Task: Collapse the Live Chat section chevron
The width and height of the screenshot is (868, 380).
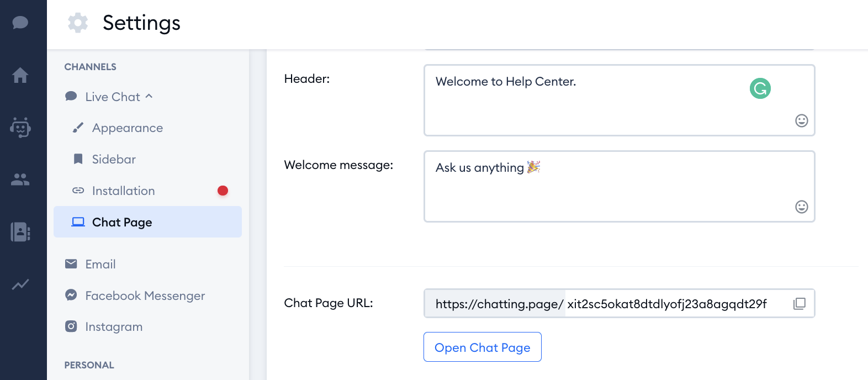Action: 149,96
